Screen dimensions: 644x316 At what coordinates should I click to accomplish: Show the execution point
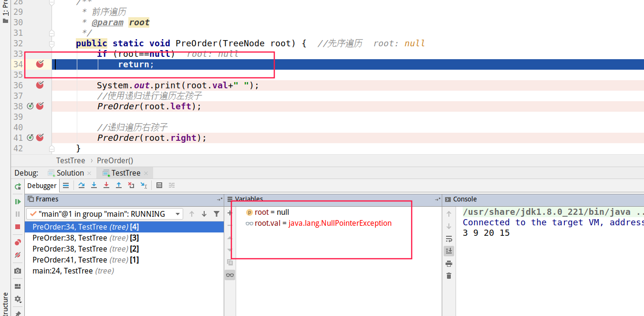pyautogui.click(x=66, y=185)
